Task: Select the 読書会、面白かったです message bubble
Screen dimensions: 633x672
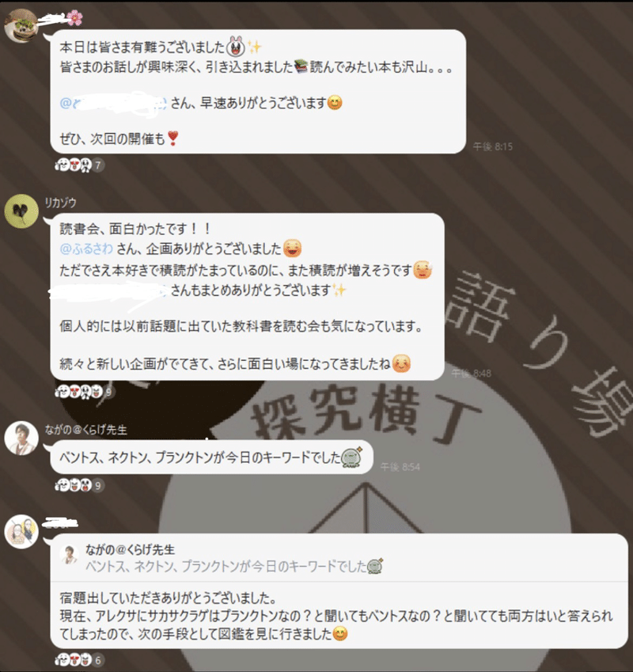Action: [x=247, y=297]
